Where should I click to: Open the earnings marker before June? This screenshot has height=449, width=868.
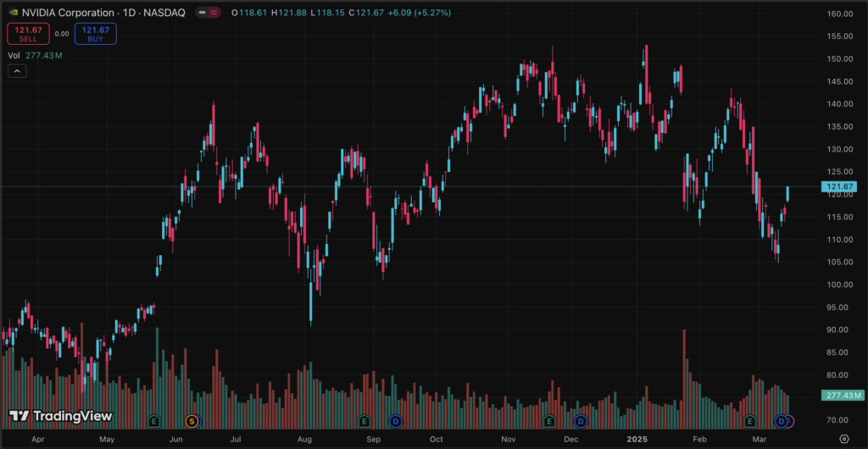tap(154, 421)
